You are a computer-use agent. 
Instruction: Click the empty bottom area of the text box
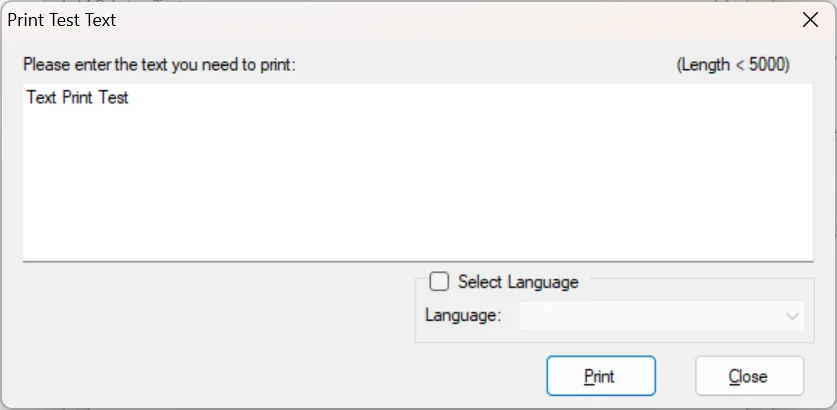(x=417, y=235)
